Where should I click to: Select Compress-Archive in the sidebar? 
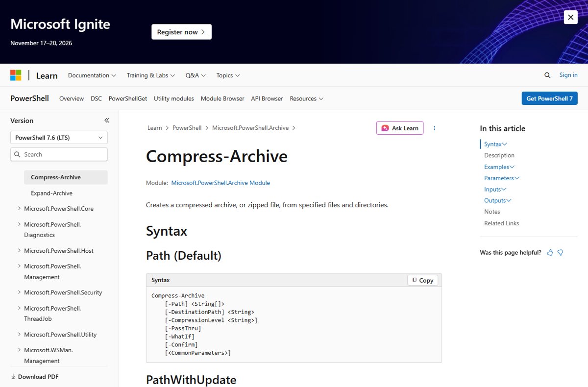tap(66, 177)
